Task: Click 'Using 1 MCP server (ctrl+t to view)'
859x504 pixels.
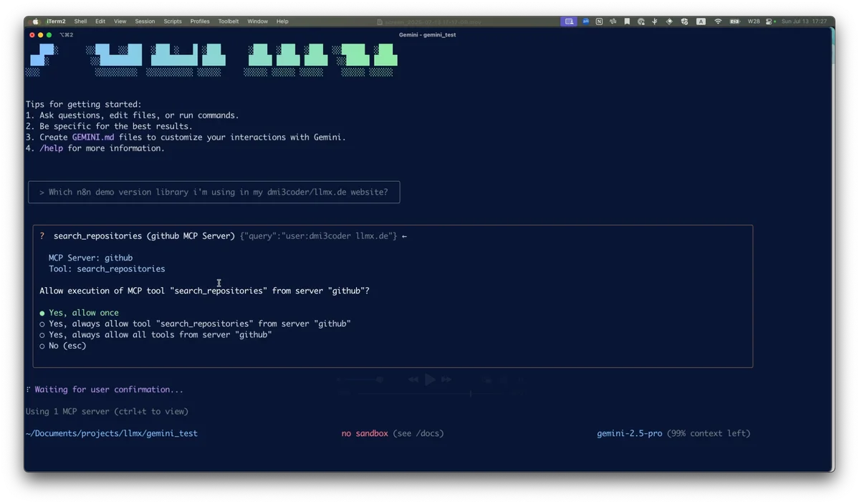Action: pos(107,411)
